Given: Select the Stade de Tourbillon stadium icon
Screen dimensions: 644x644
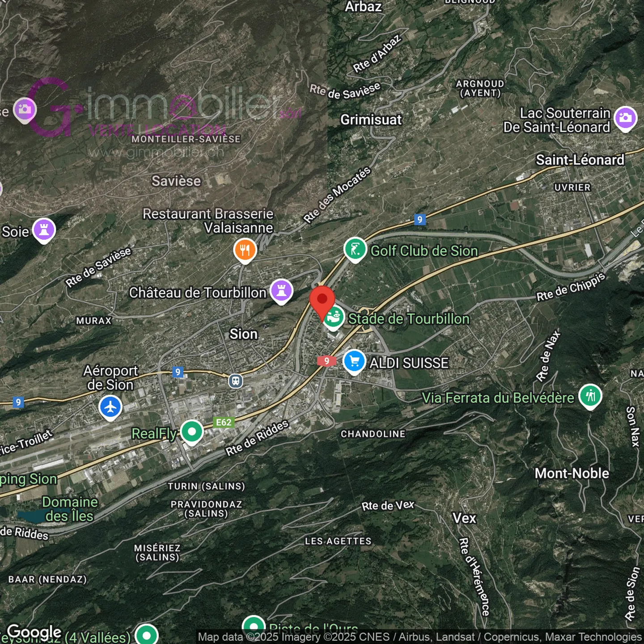Looking at the screenshot, I should click(334, 318).
